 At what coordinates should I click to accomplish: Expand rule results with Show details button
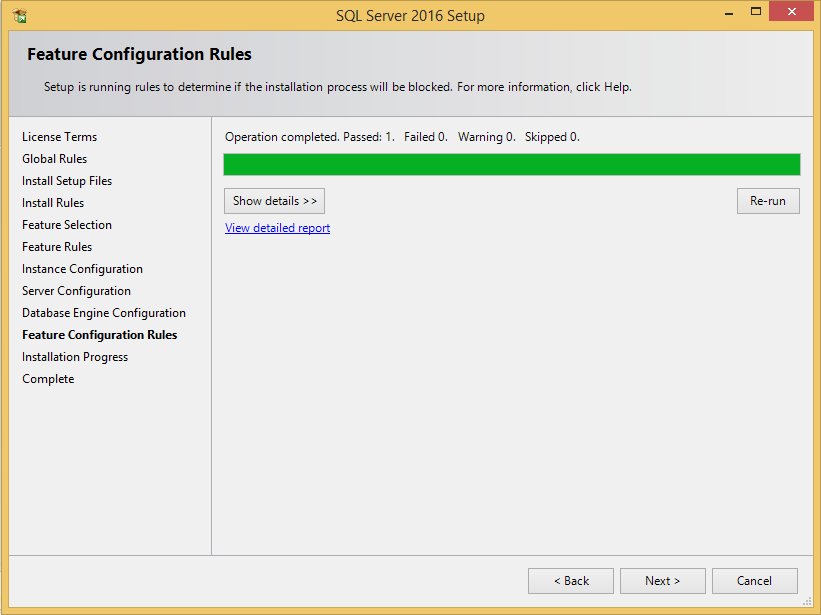tap(274, 201)
